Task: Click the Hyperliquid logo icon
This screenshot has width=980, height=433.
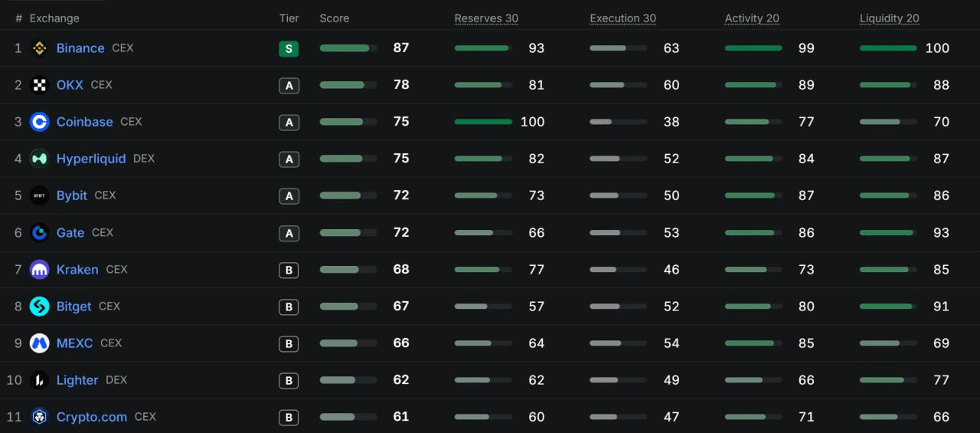Action: click(39, 159)
